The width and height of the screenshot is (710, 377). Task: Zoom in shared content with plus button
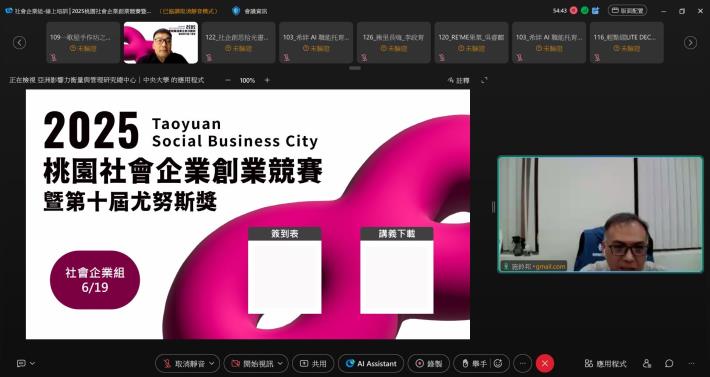267,80
